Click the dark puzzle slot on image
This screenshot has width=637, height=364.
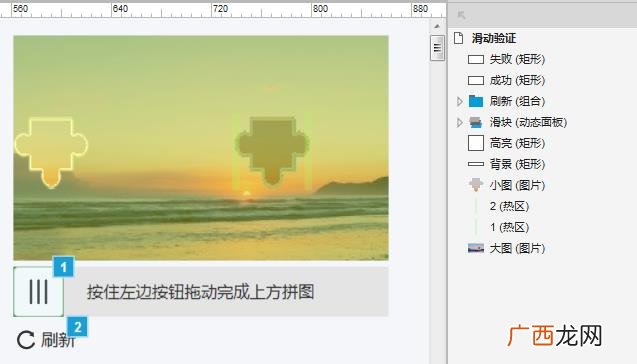pyautogui.click(x=272, y=151)
